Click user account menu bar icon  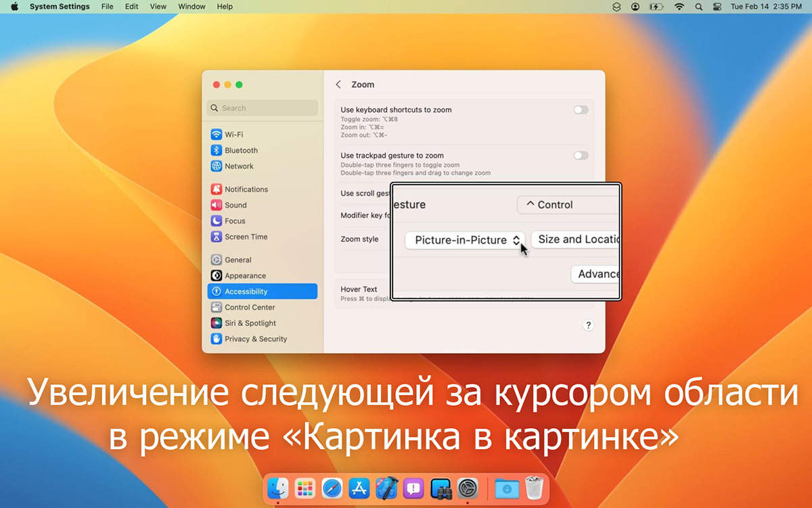click(635, 7)
